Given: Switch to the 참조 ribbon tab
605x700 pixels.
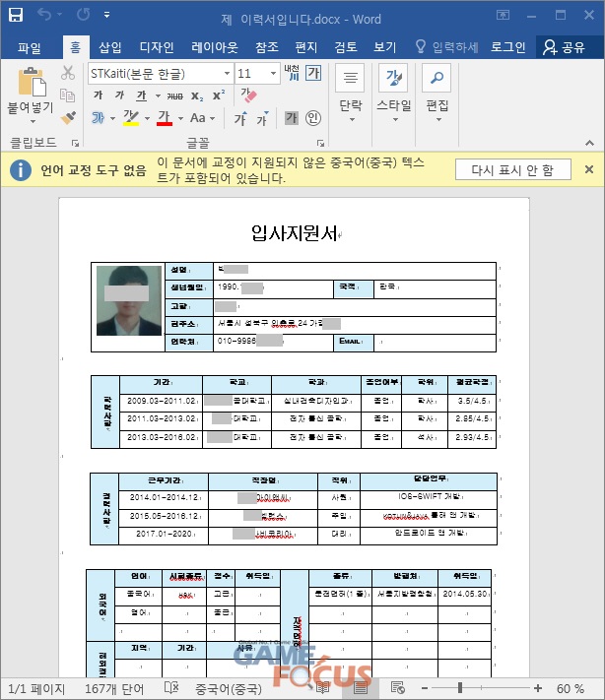Looking at the screenshot, I should coord(267,47).
